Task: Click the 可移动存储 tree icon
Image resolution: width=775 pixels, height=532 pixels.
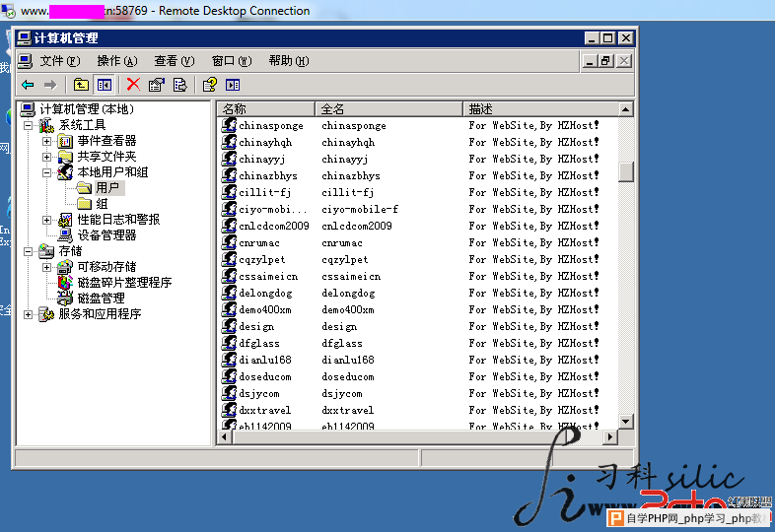Action: coord(65,267)
